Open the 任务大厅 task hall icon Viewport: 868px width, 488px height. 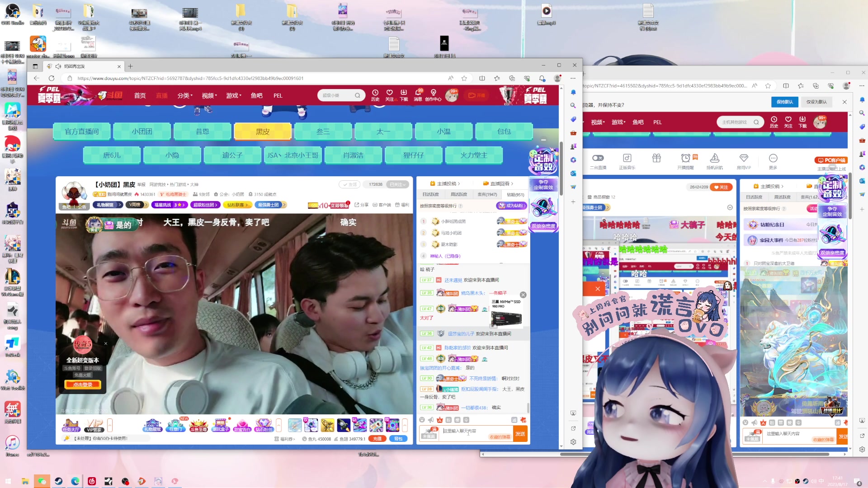71,425
